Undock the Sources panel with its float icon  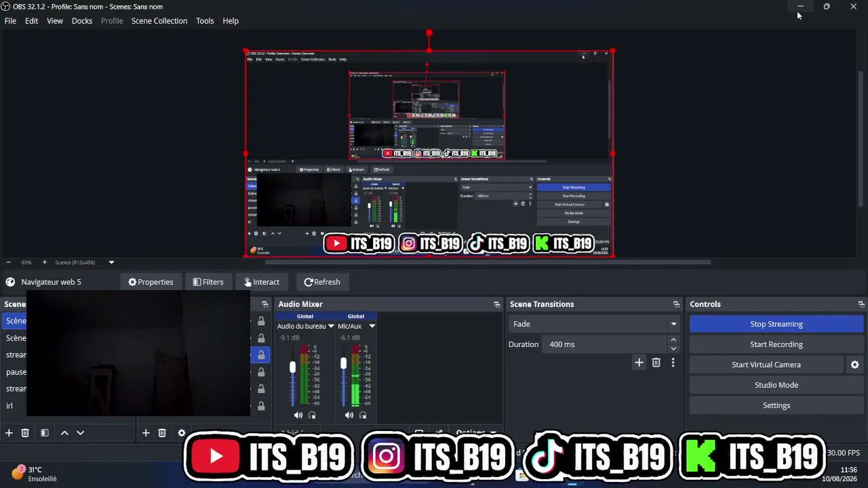click(x=264, y=304)
